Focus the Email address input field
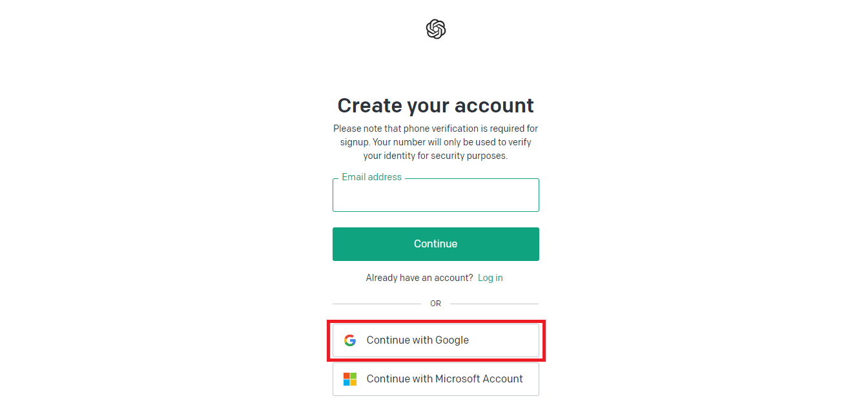 (x=436, y=195)
